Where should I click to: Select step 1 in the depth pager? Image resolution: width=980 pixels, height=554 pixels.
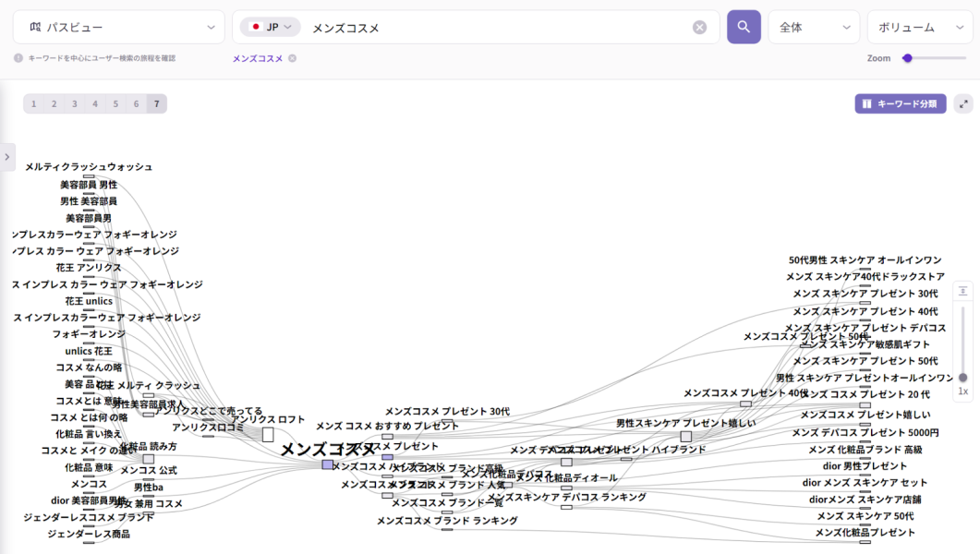[x=34, y=104]
